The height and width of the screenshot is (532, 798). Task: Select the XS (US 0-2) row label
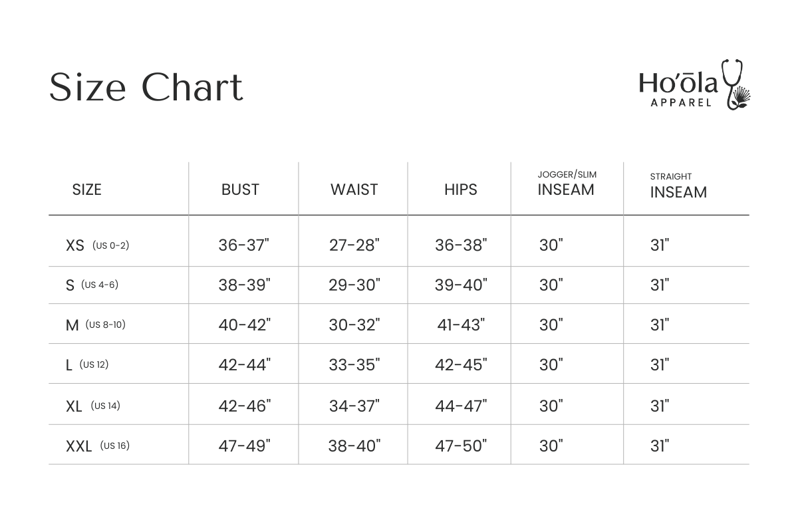pyautogui.click(x=97, y=245)
